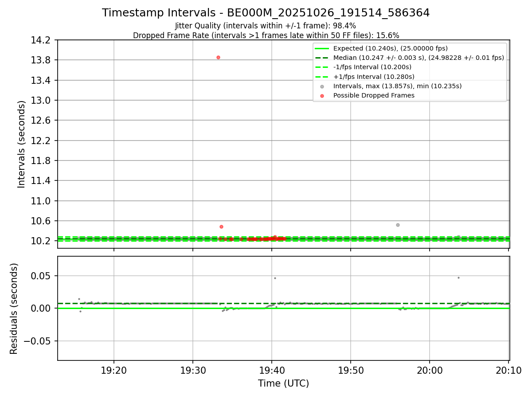This screenshot has width=532, height=399.
Task: Click the '20:10' x-axis tick label
Action: pos(509,370)
